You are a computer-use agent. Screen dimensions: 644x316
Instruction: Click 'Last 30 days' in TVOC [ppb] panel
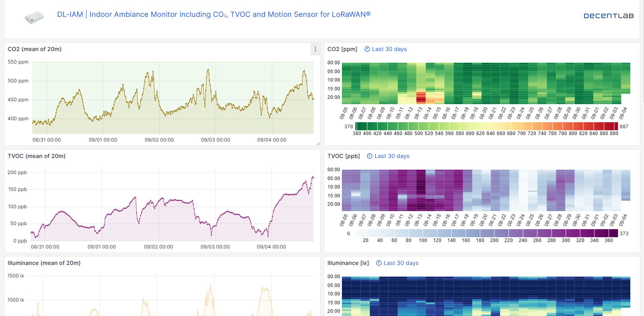391,156
